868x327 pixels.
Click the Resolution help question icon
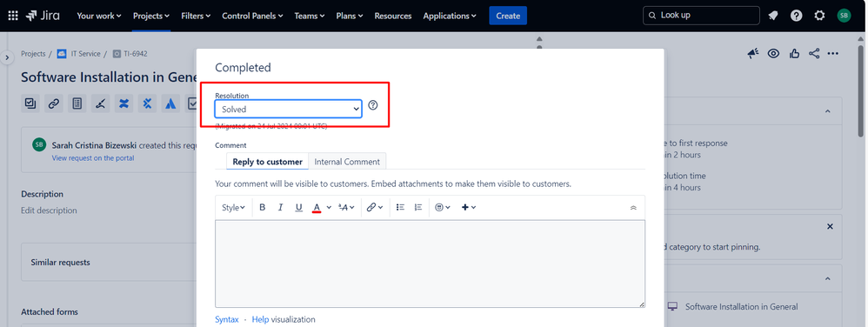tap(373, 105)
